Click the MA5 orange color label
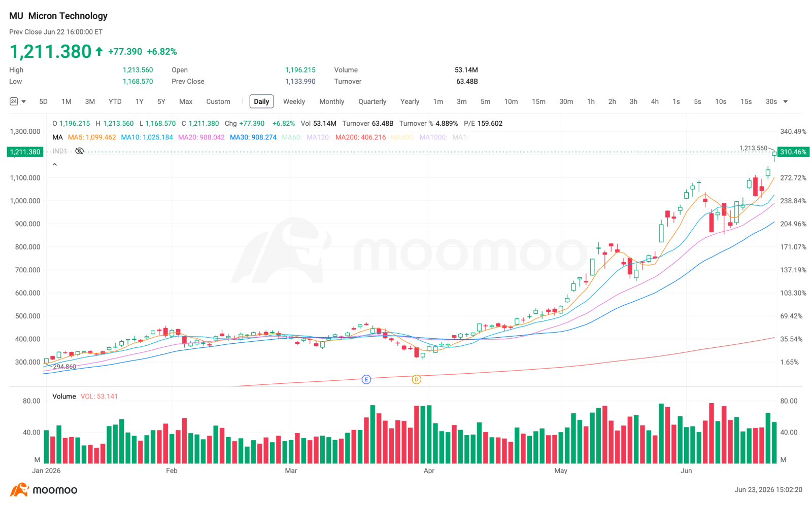Screen dimensions: 812x505 click(x=92, y=137)
